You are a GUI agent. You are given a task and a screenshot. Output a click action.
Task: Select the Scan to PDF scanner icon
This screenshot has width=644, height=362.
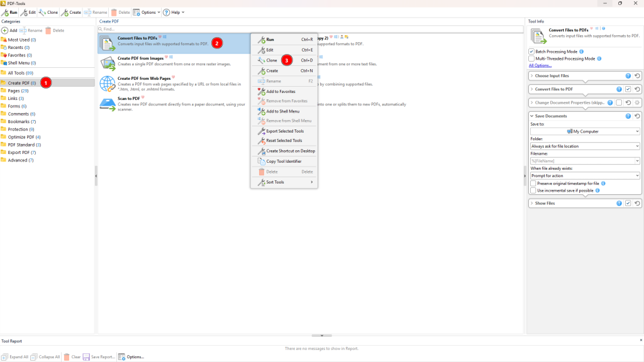[x=108, y=104]
